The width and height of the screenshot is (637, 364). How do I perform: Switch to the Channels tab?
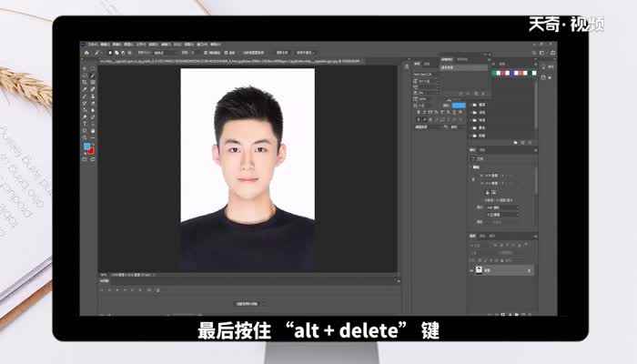[482, 236]
